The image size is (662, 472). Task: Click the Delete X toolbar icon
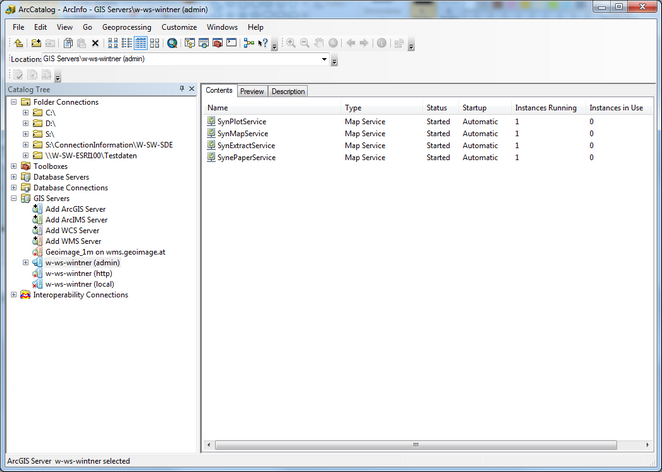(95, 43)
